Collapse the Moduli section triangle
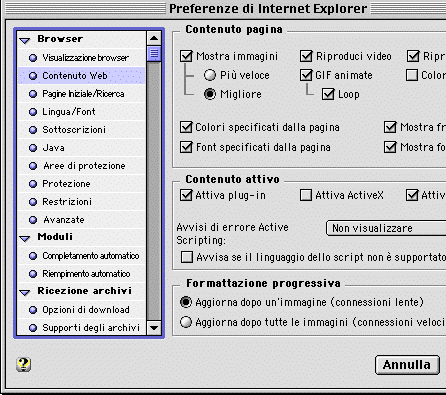 25,238
